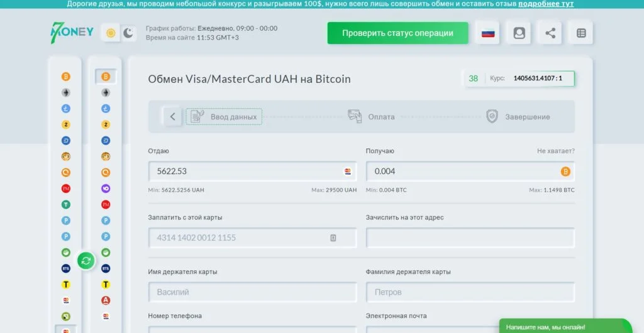Focus the Зачислить на этот адрес field
This screenshot has width=644, height=333.
click(470, 238)
